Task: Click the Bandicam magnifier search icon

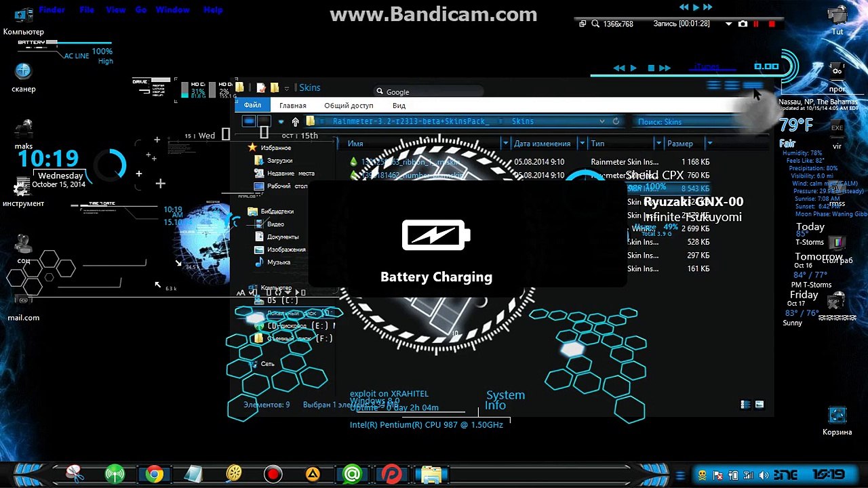Action: pos(595,24)
